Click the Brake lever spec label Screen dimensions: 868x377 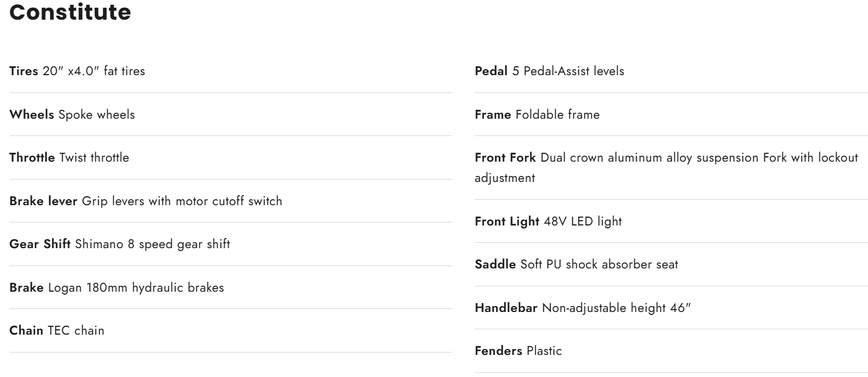(43, 201)
